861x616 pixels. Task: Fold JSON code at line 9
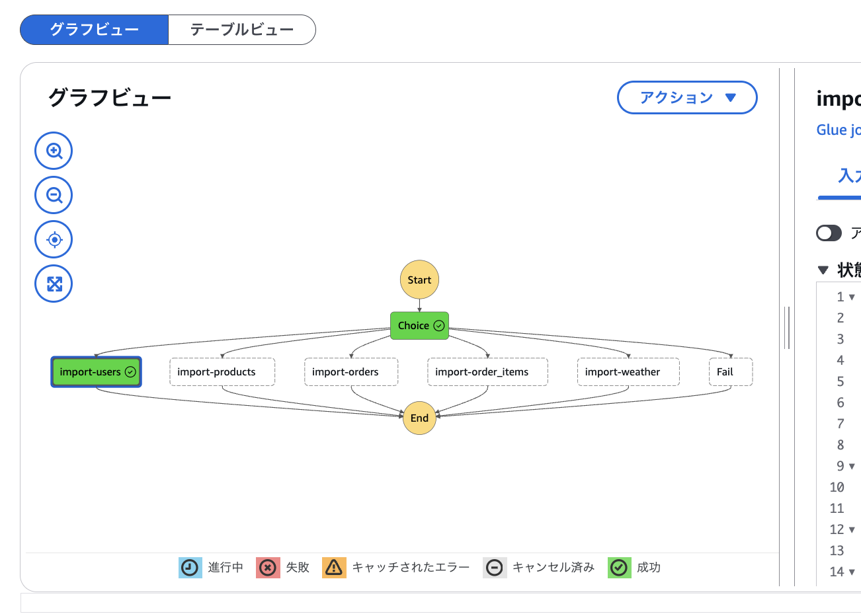[852, 466]
